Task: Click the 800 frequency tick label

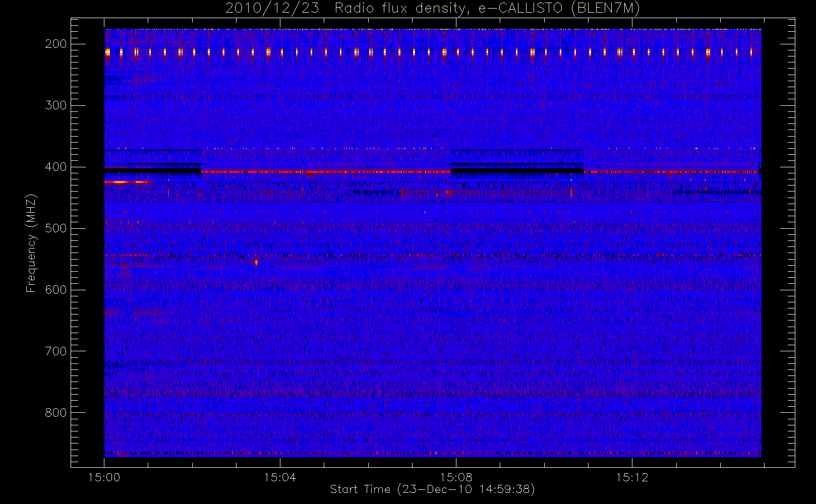Action: [x=55, y=413]
